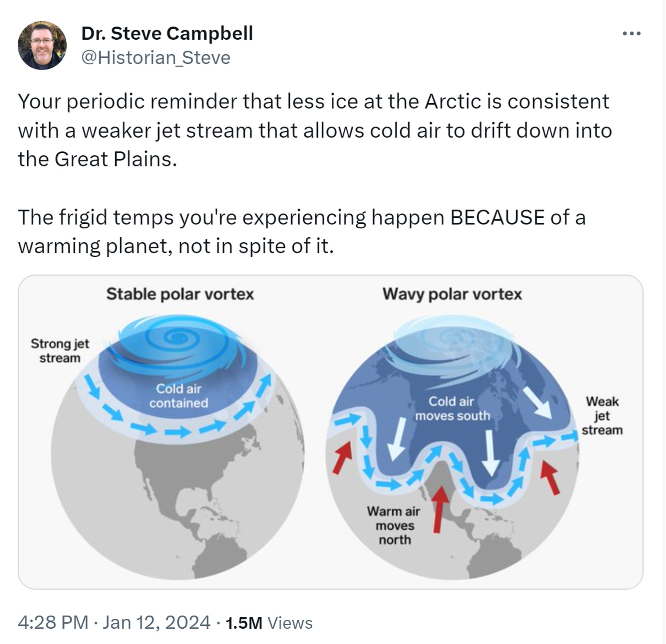The height and width of the screenshot is (644, 666).
Task: View the 1.5M Views count
Action: [x=269, y=623]
